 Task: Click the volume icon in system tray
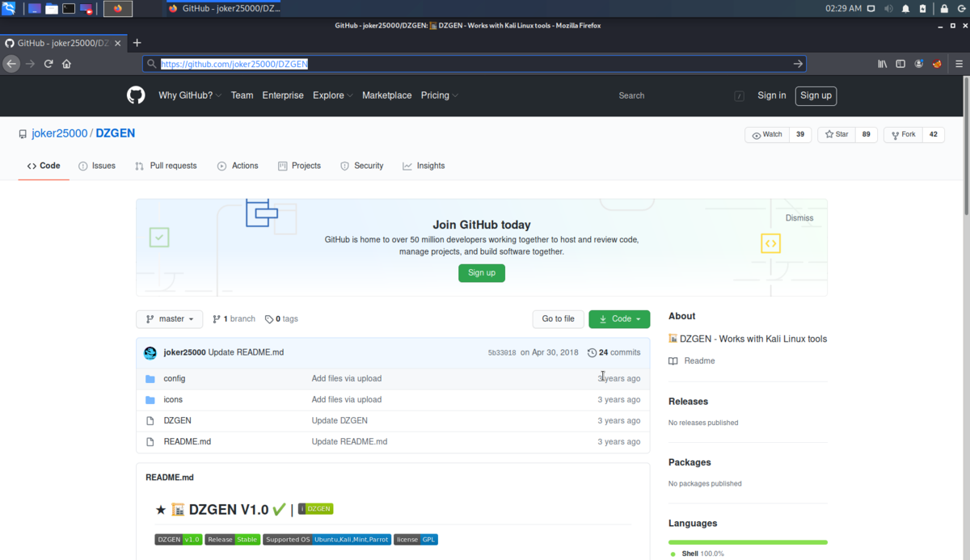(888, 9)
